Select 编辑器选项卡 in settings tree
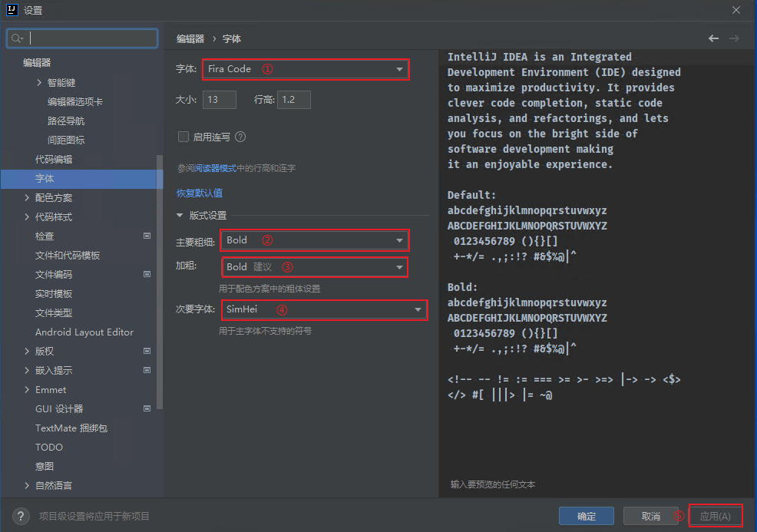Screen dimensions: 757x532 point(75,102)
